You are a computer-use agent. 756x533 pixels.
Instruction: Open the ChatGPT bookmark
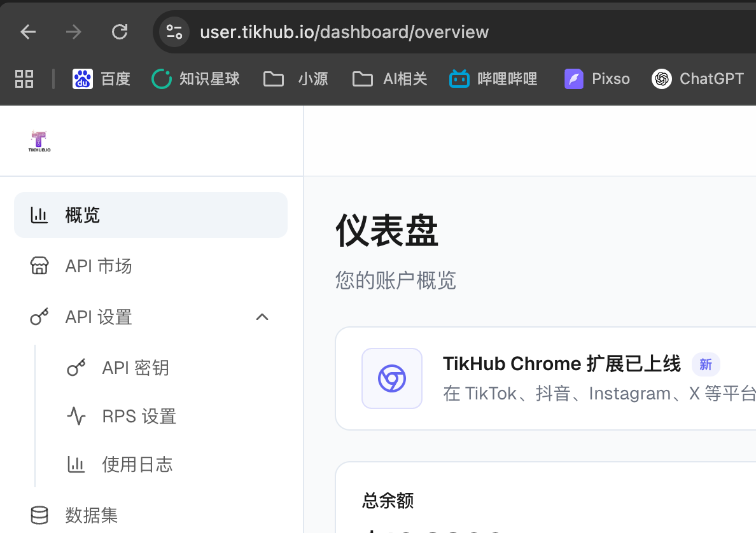point(697,79)
